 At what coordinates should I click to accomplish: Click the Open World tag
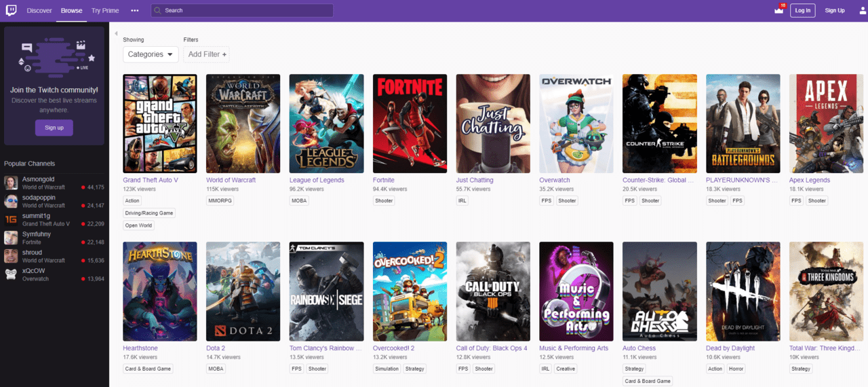138,225
